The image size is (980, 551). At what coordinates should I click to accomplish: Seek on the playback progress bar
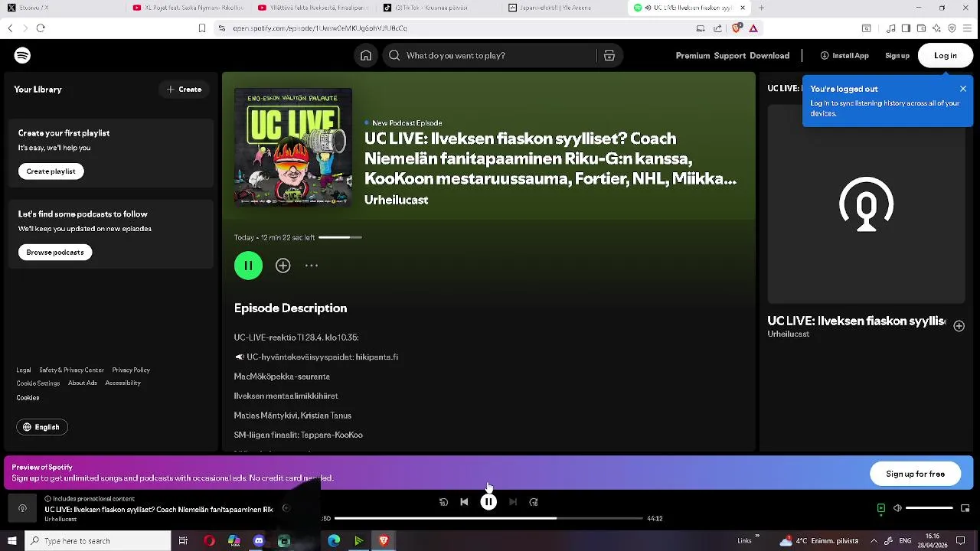click(x=488, y=518)
